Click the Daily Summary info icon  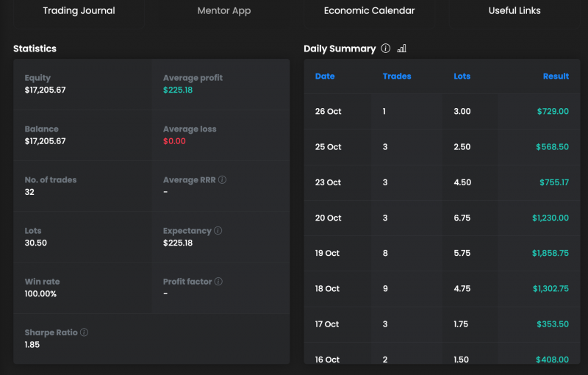(386, 49)
